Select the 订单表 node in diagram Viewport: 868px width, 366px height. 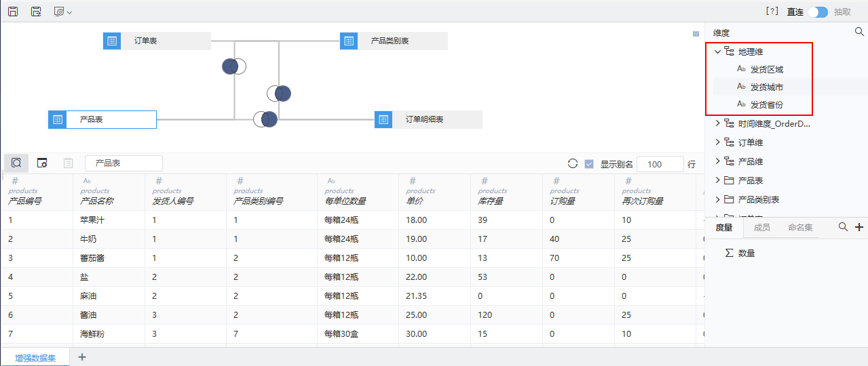coord(157,41)
